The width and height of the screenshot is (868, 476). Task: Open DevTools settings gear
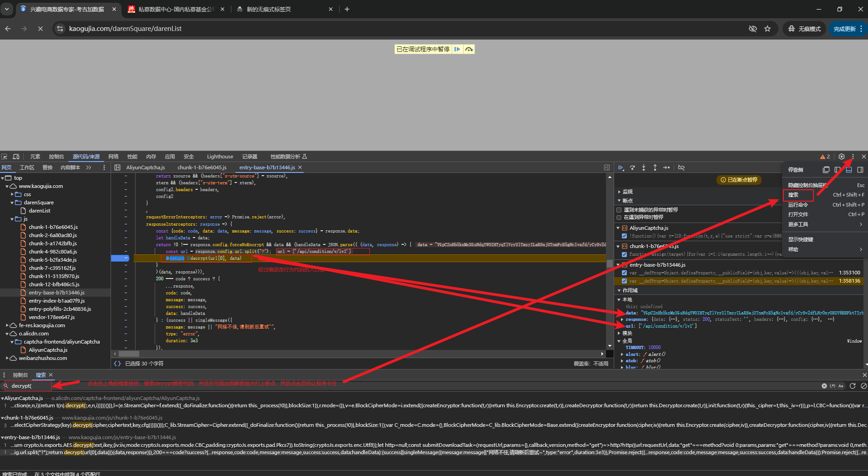coord(842,157)
